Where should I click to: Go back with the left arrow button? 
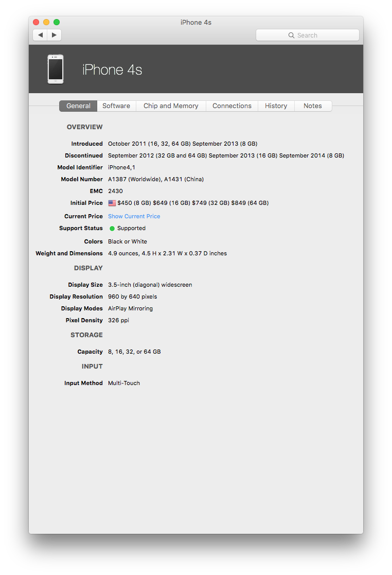point(40,35)
